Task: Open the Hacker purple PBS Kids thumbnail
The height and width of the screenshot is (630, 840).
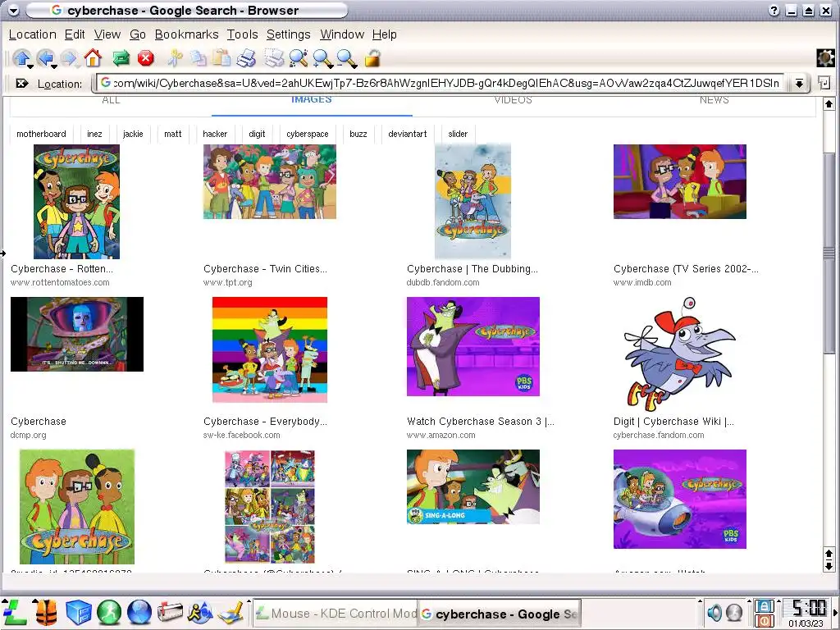Action: coord(473,347)
